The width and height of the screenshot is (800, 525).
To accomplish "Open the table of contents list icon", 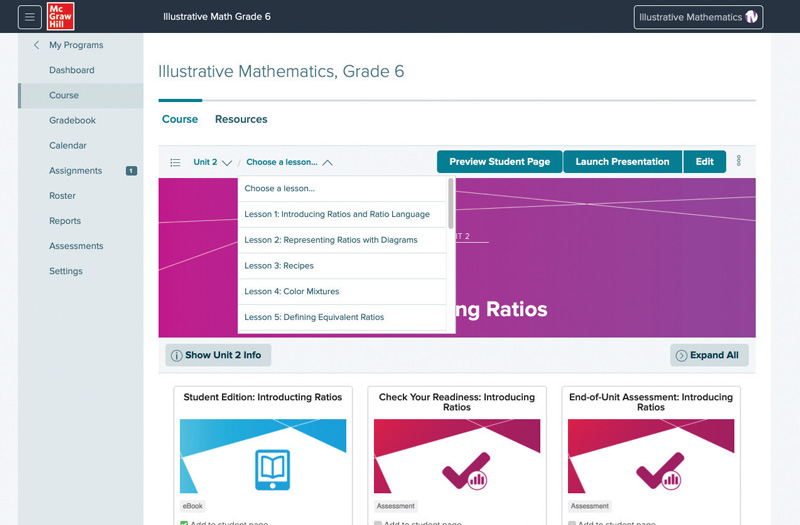I will point(175,162).
